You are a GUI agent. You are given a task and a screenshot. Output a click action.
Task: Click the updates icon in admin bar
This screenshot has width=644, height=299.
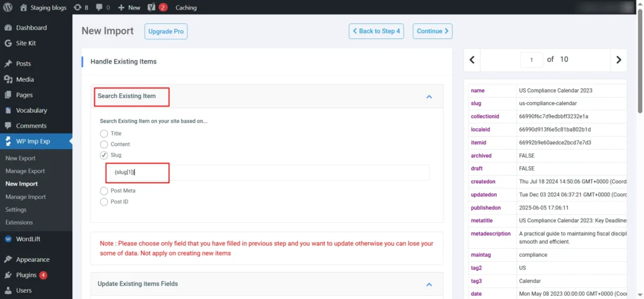[77, 8]
